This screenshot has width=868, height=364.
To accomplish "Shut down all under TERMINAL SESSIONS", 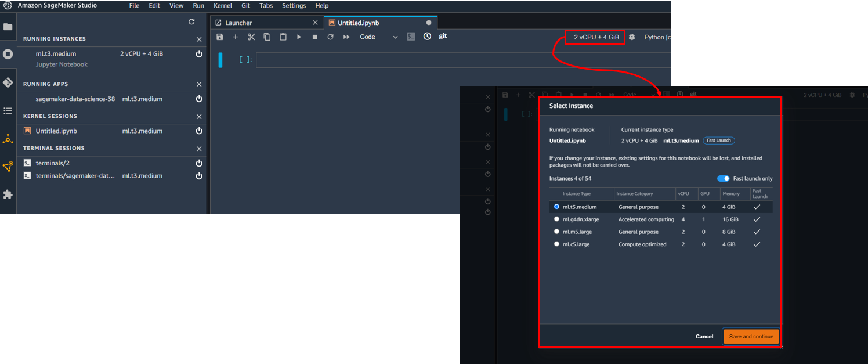I will (x=199, y=149).
